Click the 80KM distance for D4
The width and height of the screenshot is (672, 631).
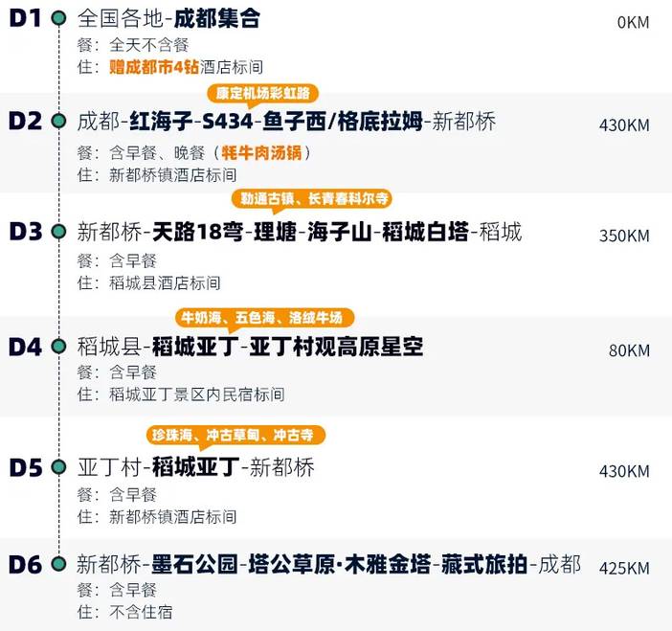(x=628, y=350)
